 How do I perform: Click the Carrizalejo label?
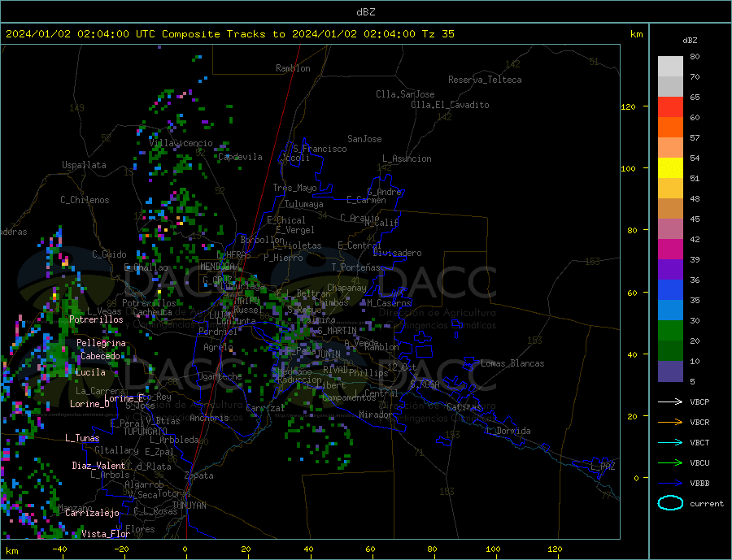click(92, 514)
